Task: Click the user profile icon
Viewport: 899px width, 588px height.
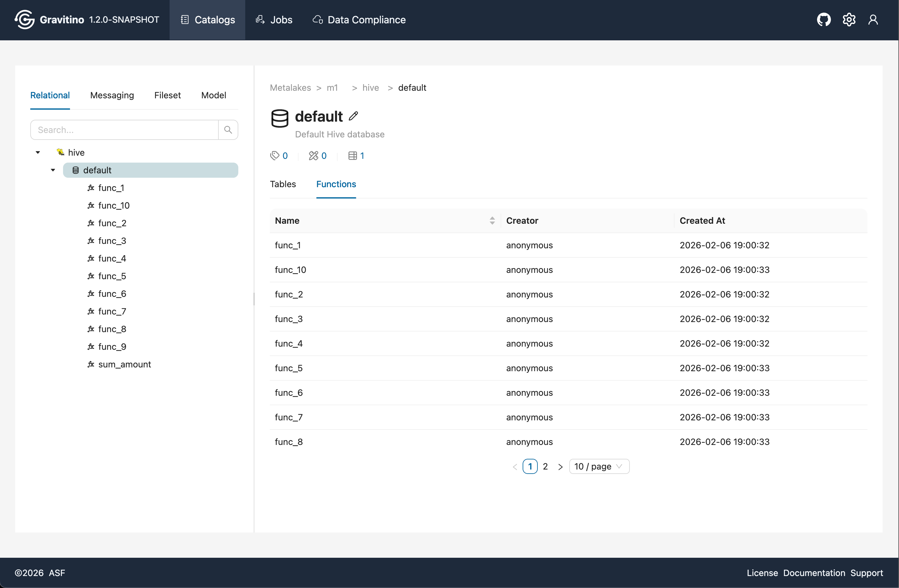Action: 873,20
